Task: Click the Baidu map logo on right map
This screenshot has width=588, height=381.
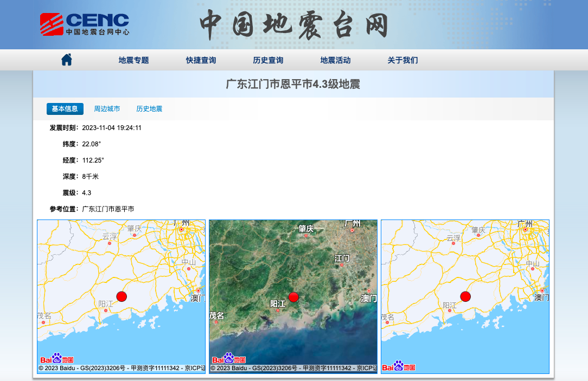Action: point(399,367)
